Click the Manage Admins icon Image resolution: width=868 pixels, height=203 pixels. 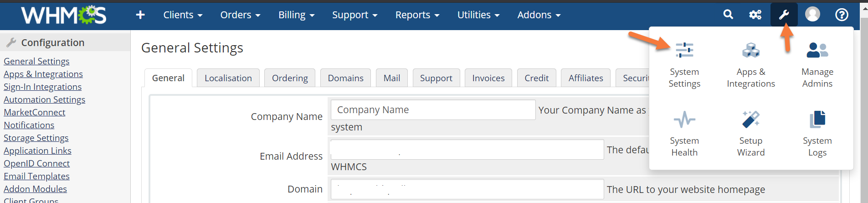[817, 64]
